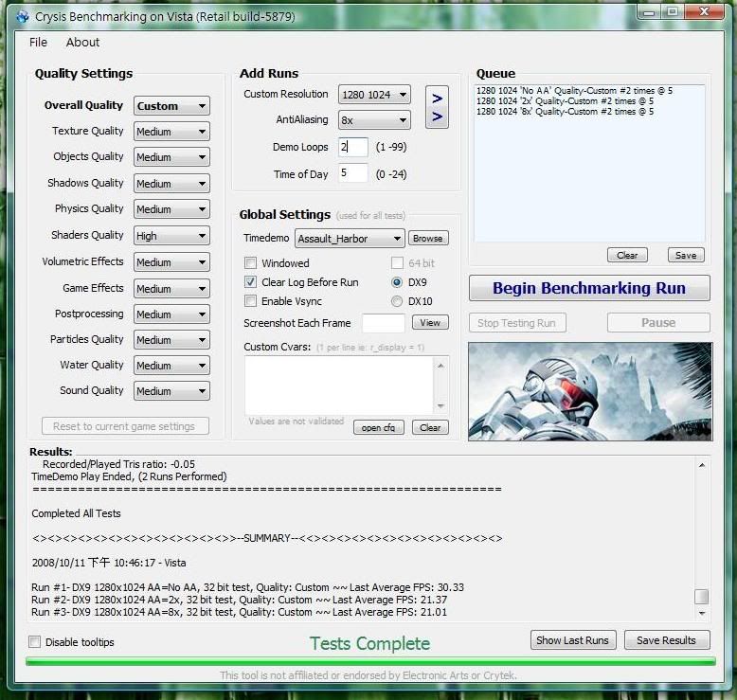Viewport: 737px width, 700px height.
Task: Click Run #3 result line 21.01 FPS
Action: tap(240, 612)
